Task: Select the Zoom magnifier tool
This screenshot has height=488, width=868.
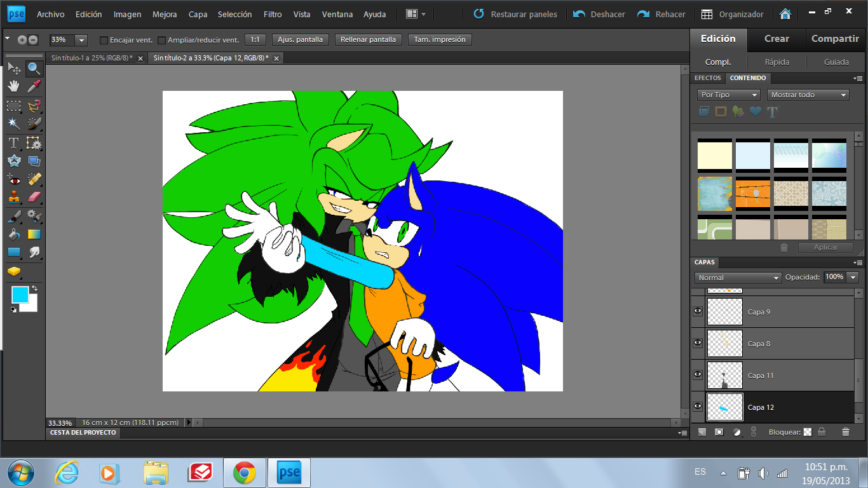Action: (x=34, y=69)
